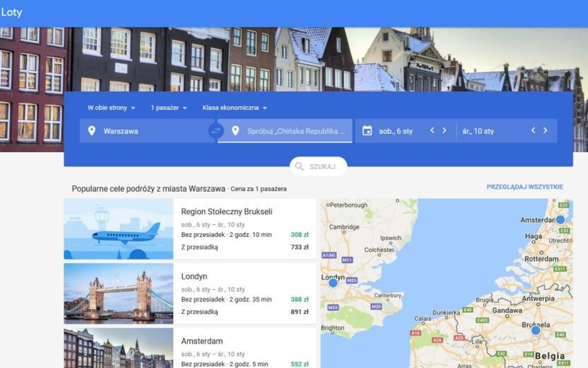This screenshot has width=588, height=368.
Task: Click 'Popularne cele podróży z miasta Warszawa' heading
Action: pyautogui.click(x=148, y=189)
